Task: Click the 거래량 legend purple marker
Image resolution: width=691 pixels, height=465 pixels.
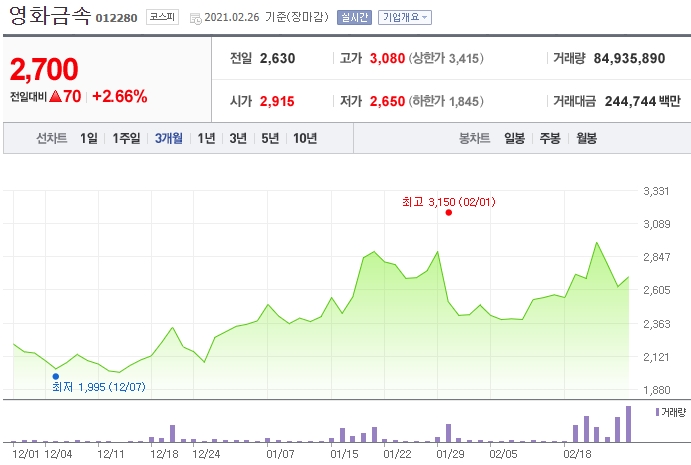Action: 657,412
